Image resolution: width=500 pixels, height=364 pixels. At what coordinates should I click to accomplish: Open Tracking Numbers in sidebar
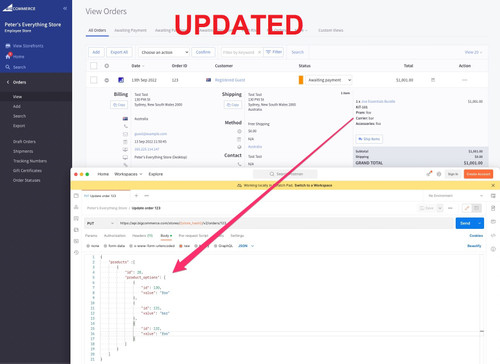[30, 161]
